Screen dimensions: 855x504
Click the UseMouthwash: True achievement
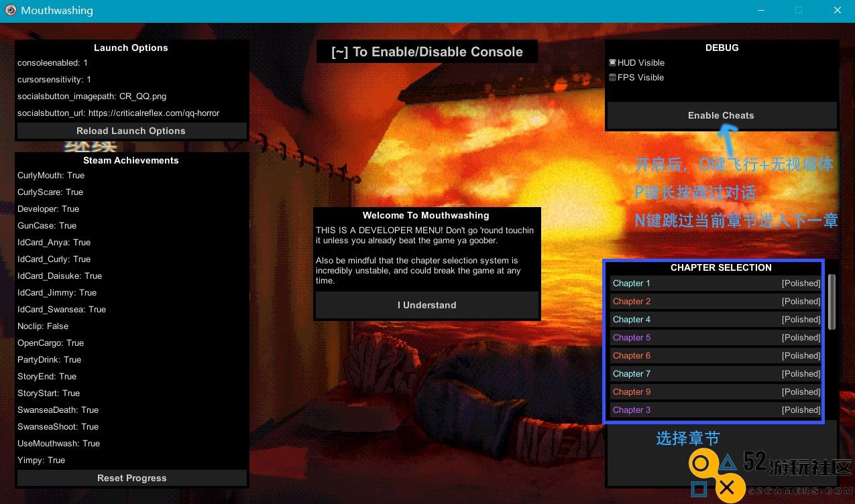click(x=58, y=443)
